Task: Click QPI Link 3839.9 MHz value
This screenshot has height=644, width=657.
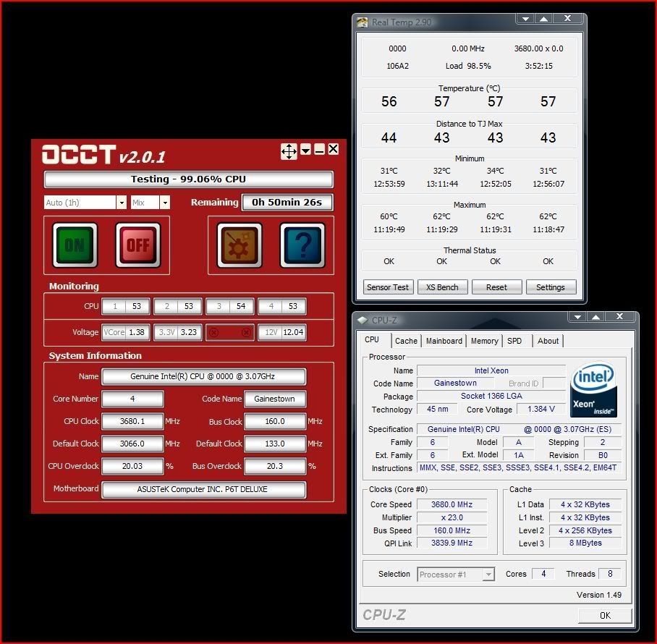Action: click(452, 543)
